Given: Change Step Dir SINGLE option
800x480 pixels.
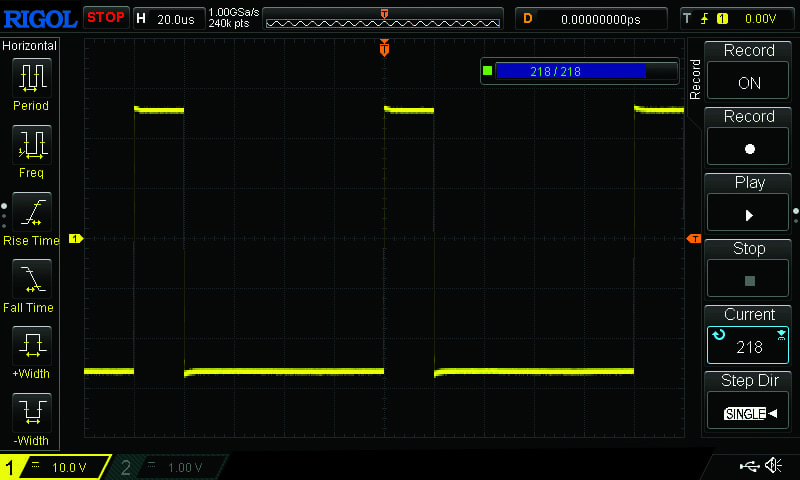Looking at the screenshot, I should pos(749,403).
